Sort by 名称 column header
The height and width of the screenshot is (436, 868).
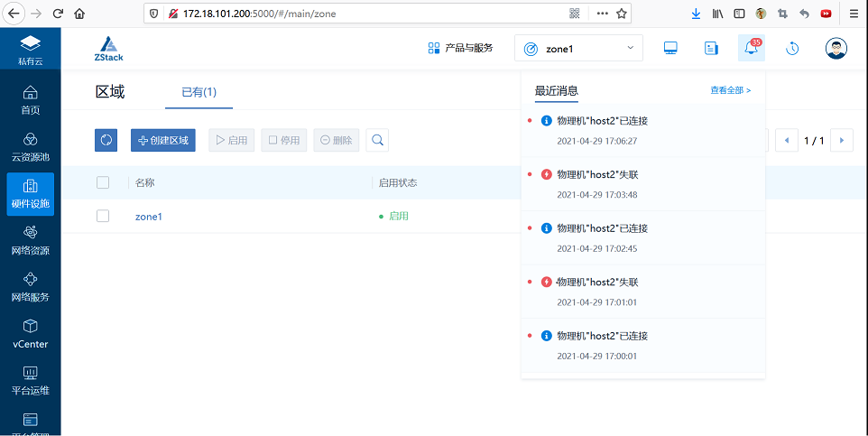(x=145, y=182)
